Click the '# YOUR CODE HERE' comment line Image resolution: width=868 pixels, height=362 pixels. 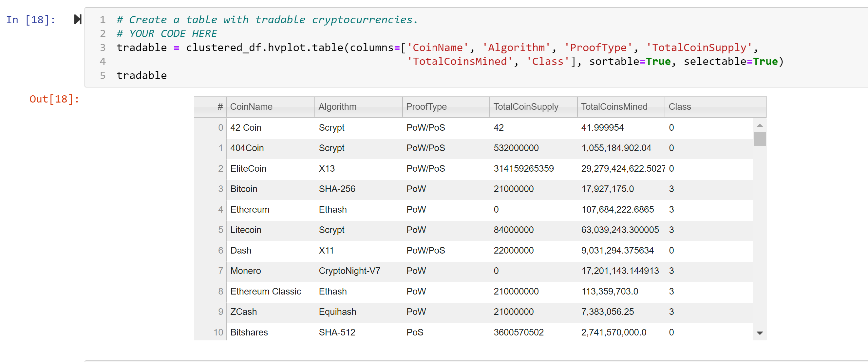coord(167,34)
